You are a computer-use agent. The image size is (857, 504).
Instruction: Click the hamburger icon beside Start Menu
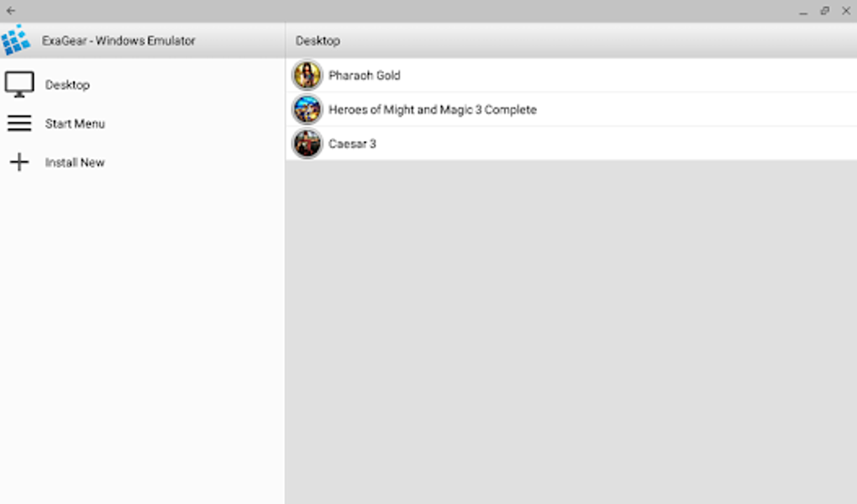19,123
